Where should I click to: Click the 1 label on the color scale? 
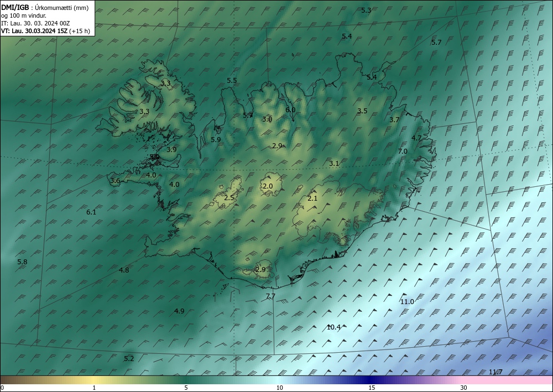94,388
